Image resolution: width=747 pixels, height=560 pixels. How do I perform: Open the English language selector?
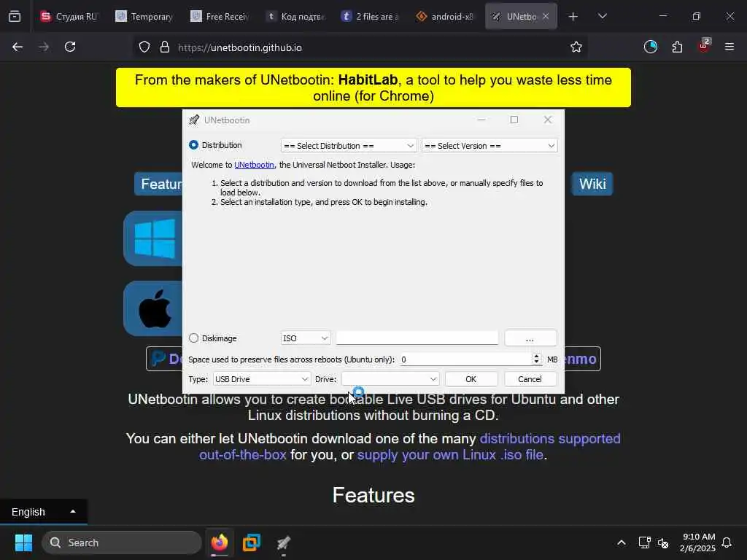click(x=43, y=512)
